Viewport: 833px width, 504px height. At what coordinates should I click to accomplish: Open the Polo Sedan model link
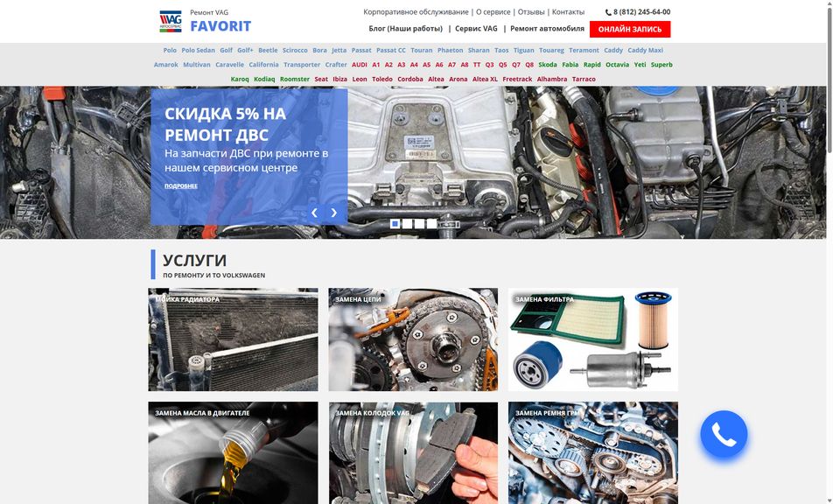198,51
